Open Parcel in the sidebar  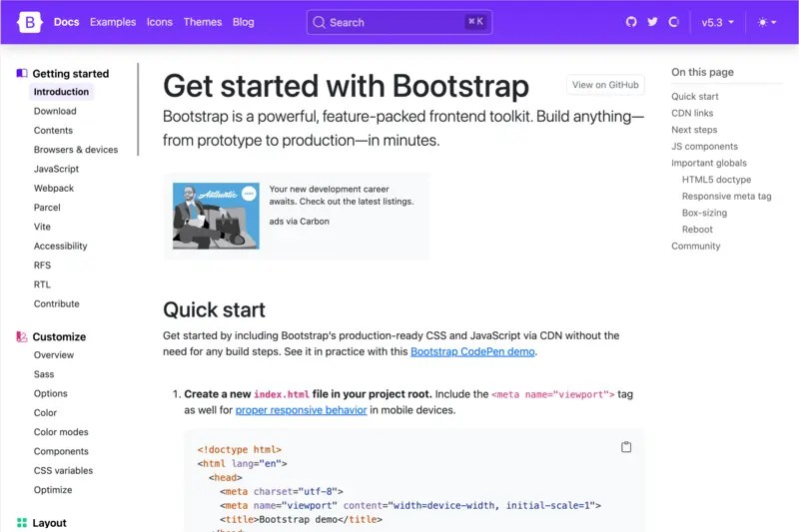click(47, 208)
